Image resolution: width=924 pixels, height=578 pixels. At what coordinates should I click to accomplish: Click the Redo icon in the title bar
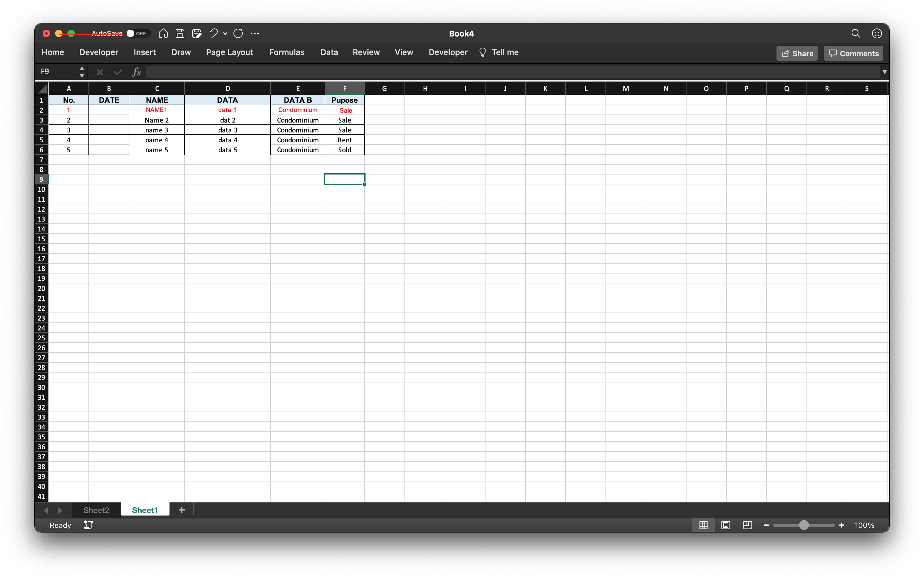238,33
